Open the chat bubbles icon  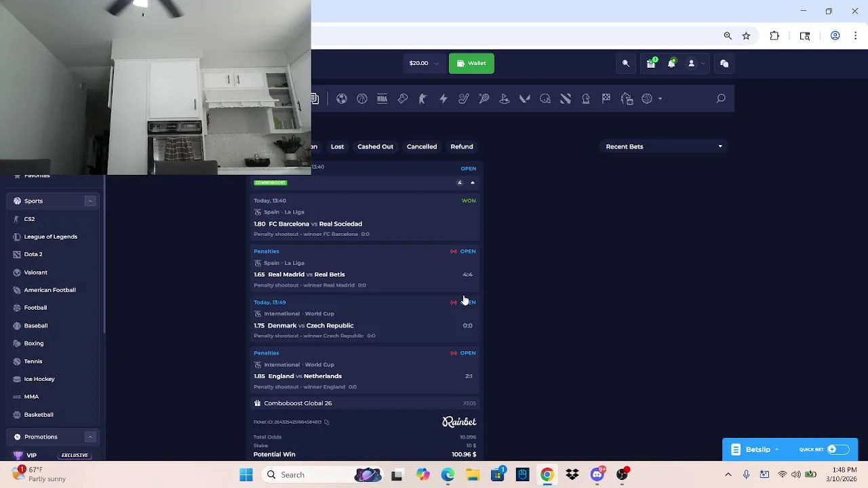pos(724,63)
